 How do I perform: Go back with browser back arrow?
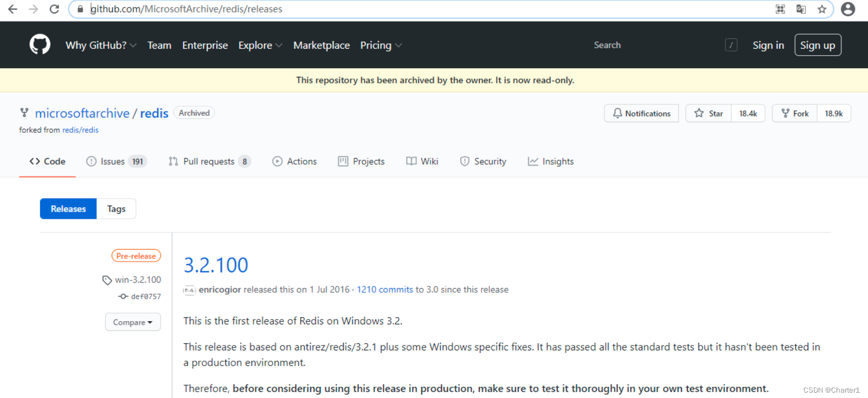(12, 9)
